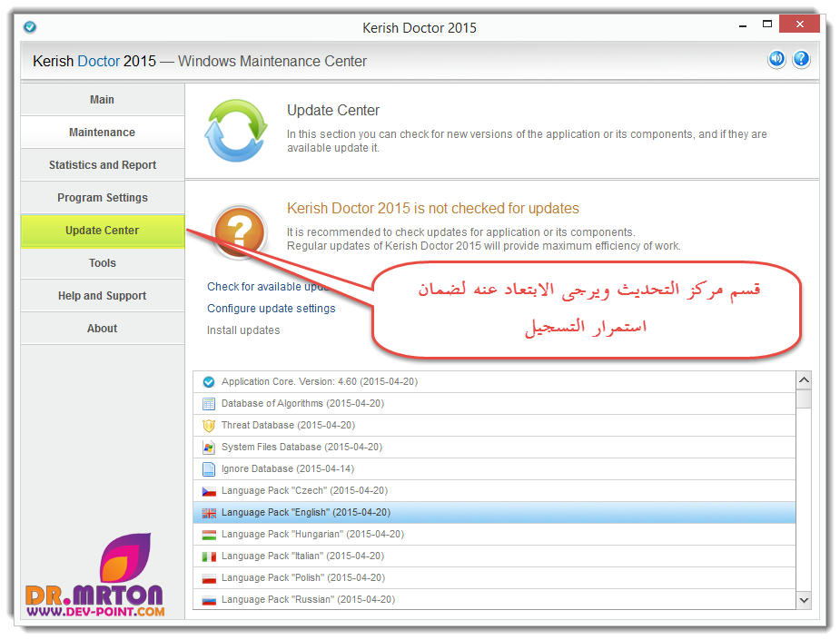Open Statistics and Report section

(x=103, y=165)
